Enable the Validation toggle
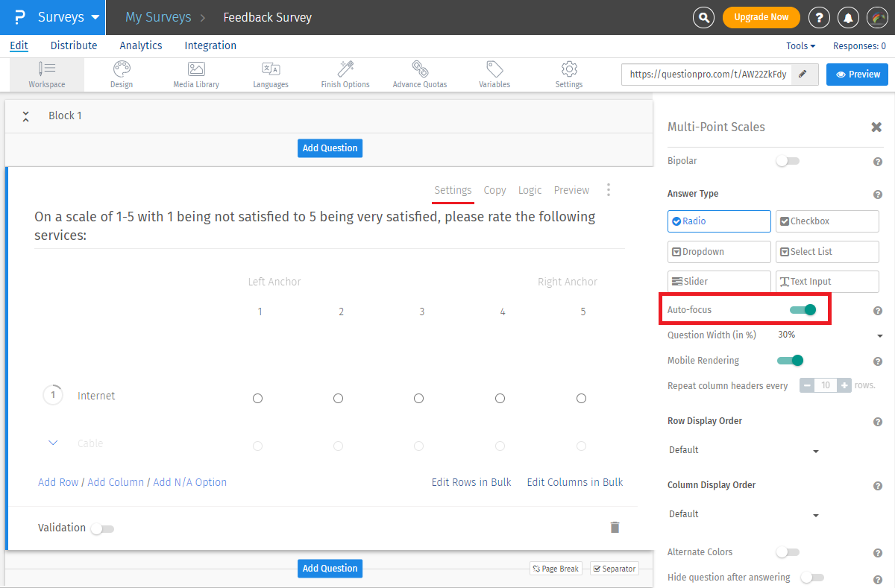Image resolution: width=895 pixels, height=588 pixels. click(x=102, y=528)
